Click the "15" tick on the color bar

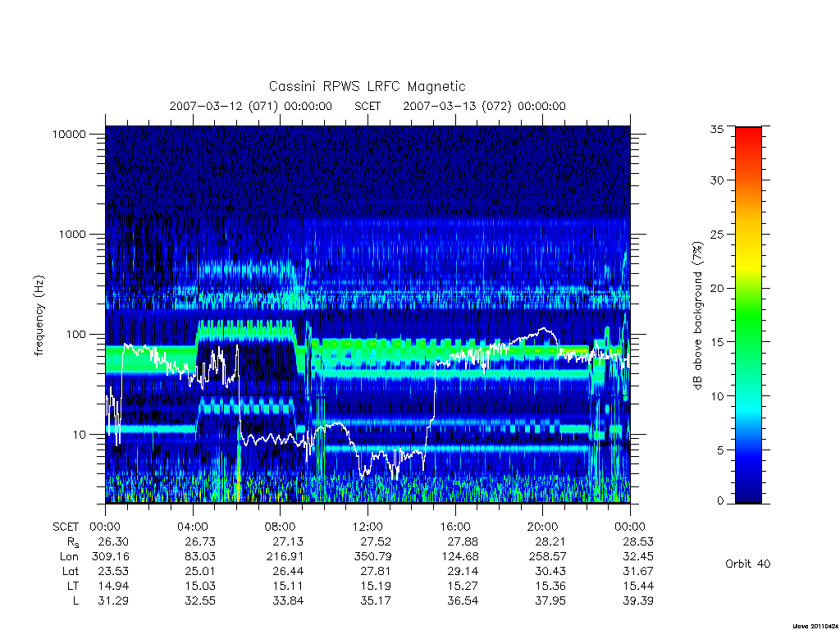716,342
